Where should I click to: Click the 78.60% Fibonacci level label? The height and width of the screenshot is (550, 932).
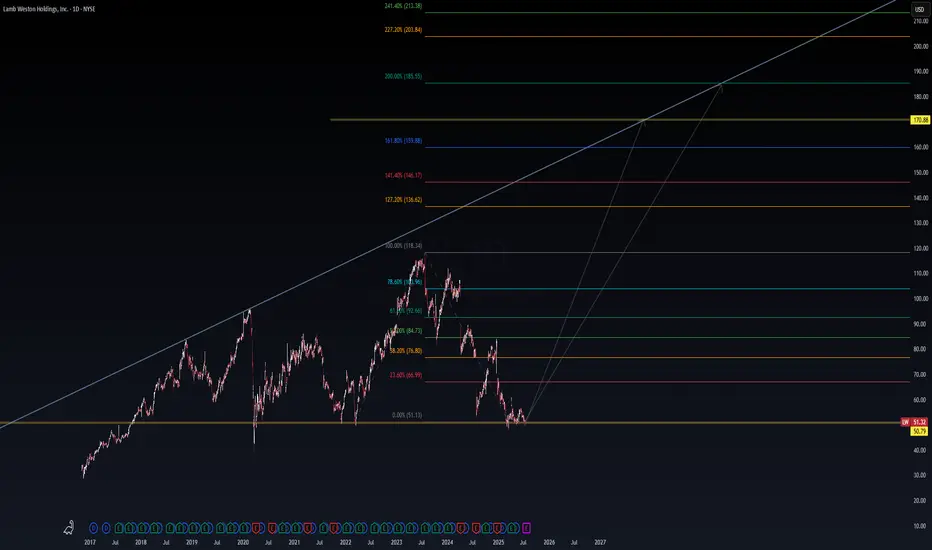coord(404,282)
